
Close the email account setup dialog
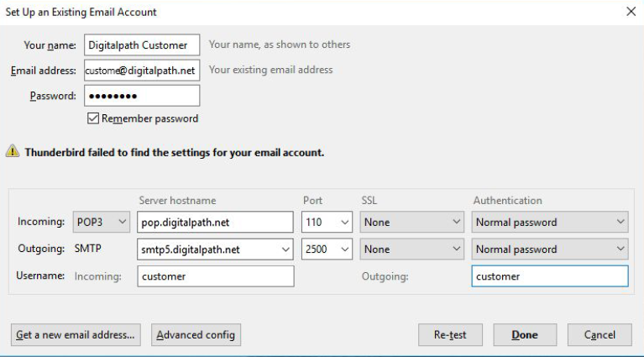coord(631,12)
